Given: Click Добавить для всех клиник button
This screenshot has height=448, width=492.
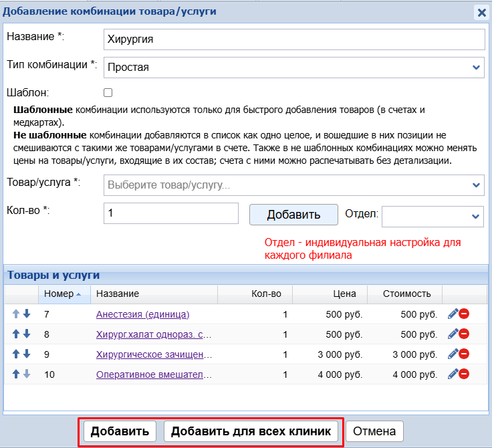Looking at the screenshot, I should 251,431.
